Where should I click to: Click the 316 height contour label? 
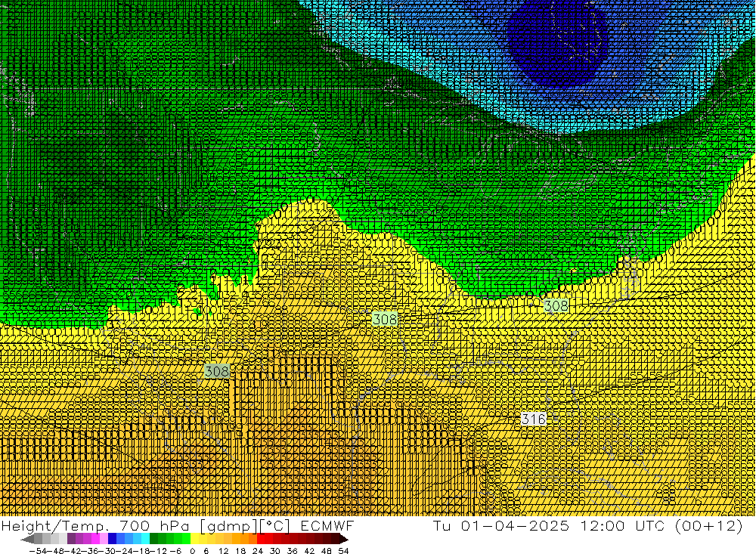tap(533, 419)
